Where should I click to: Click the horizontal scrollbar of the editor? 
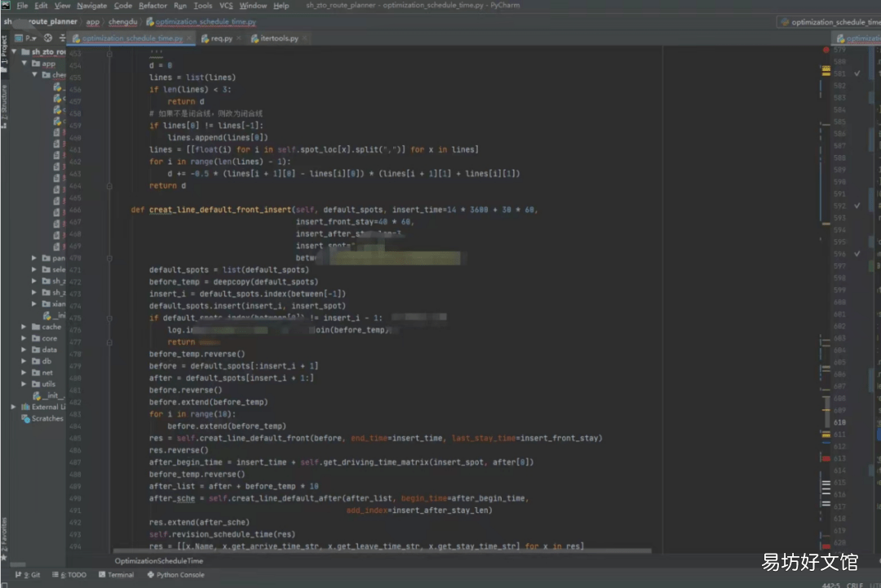382,551
